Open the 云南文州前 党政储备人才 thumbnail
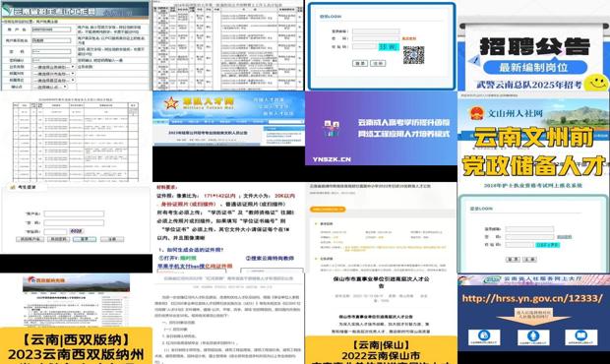This screenshot has width=610, height=364. [x=533, y=137]
